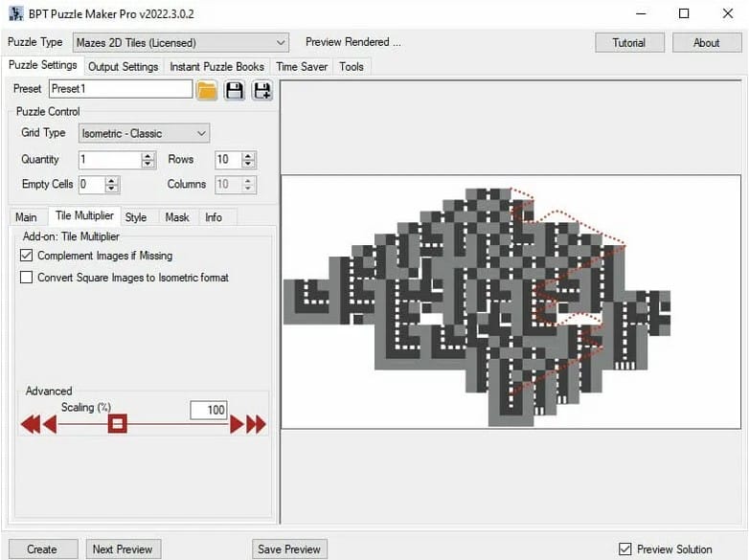This screenshot has height=560, width=749.
Task: Enable Convert Square Images to Isometric format
Action: tap(27, 278)
